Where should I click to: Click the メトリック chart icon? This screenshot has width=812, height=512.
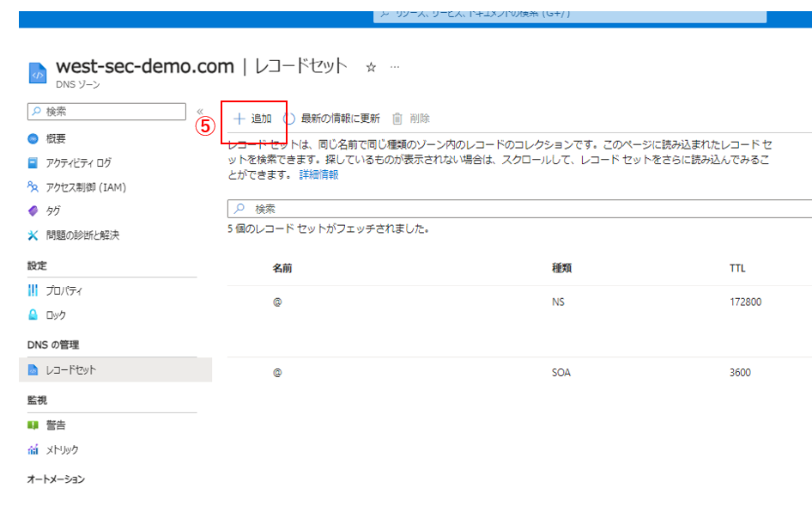click(33, 449)
